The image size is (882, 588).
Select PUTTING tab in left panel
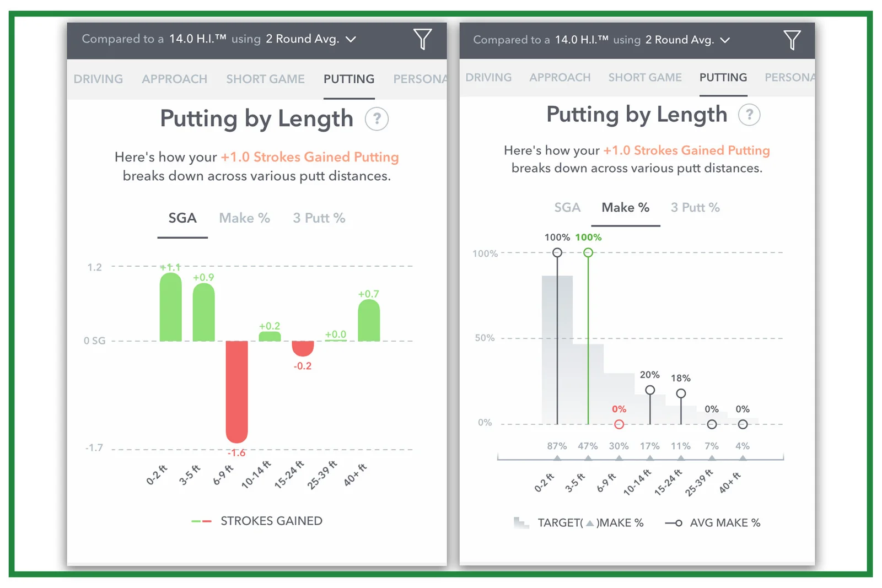(349, 79)
